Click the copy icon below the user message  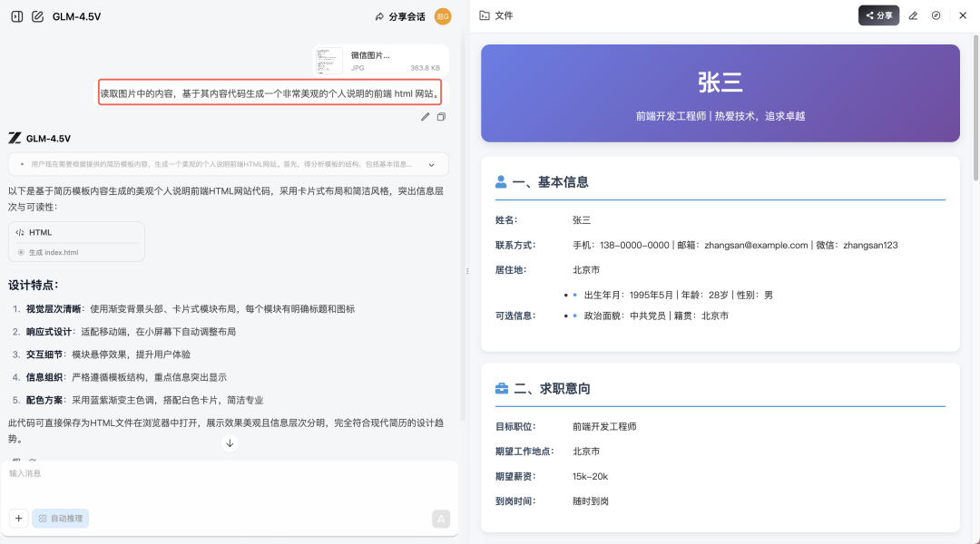440,117
